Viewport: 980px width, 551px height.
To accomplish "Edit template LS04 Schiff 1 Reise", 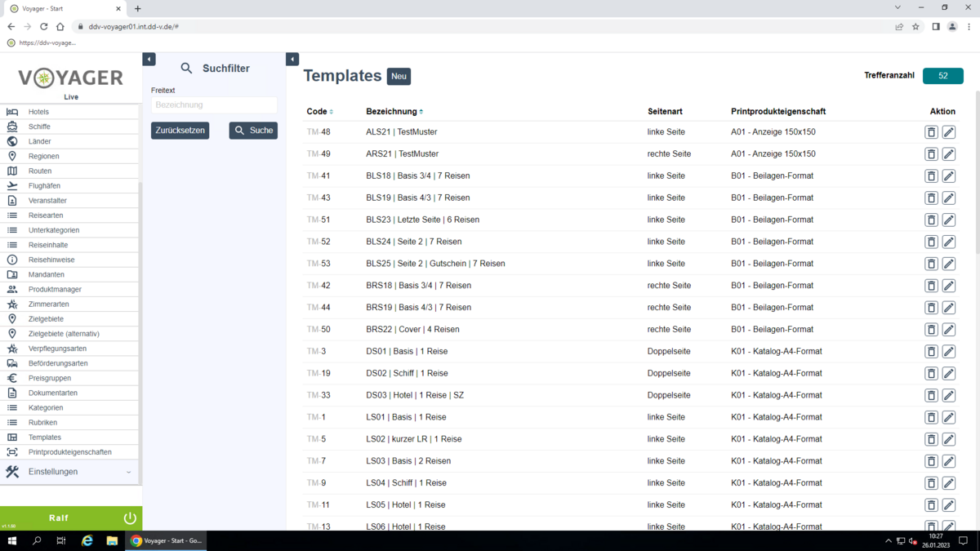I will pyautogui.click(x=948, y=483).
